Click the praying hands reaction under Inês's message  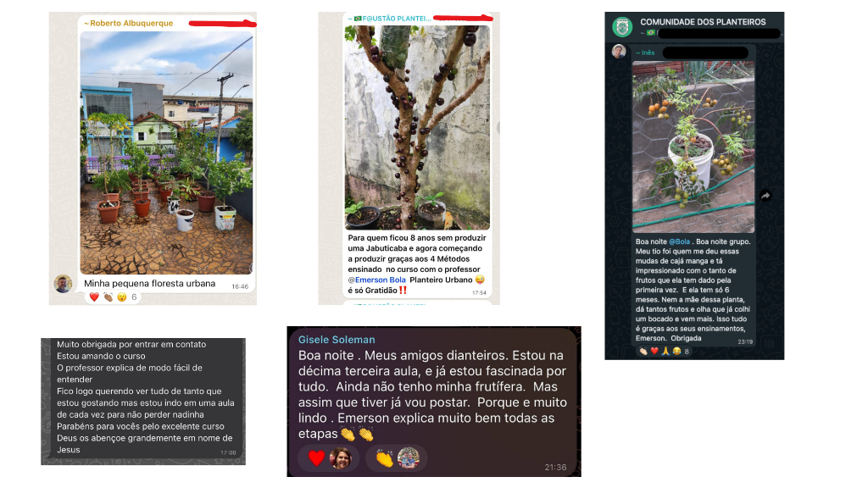point(665,352)
